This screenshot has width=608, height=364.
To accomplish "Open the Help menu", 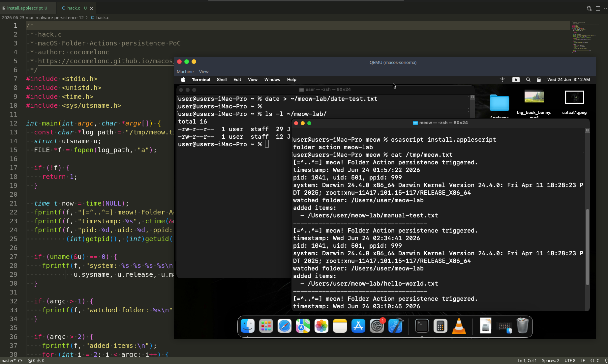I will click(292, 80).
